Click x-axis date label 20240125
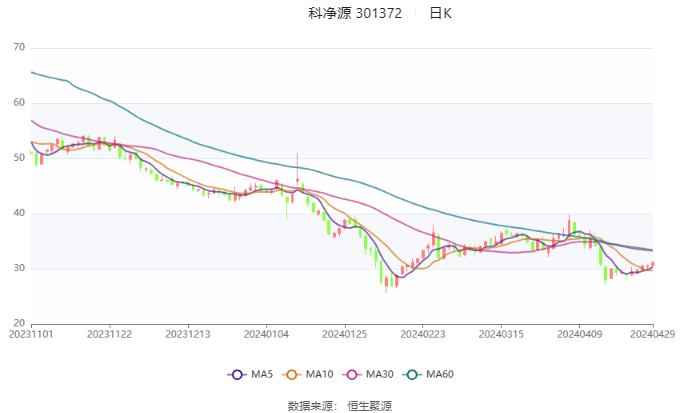Viewport: 680px width, 413px height. (344, 334)
